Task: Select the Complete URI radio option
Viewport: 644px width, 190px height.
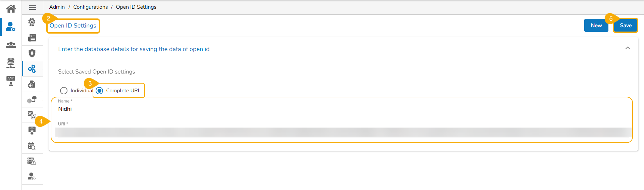Action: tap(100, 91)
